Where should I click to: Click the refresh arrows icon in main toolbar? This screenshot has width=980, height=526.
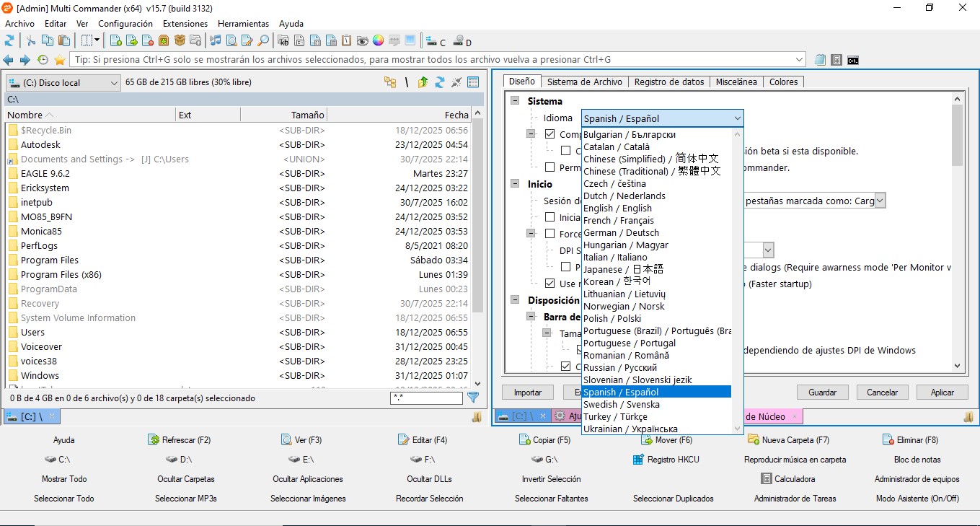pyautogui.click(x=10, y=41)
